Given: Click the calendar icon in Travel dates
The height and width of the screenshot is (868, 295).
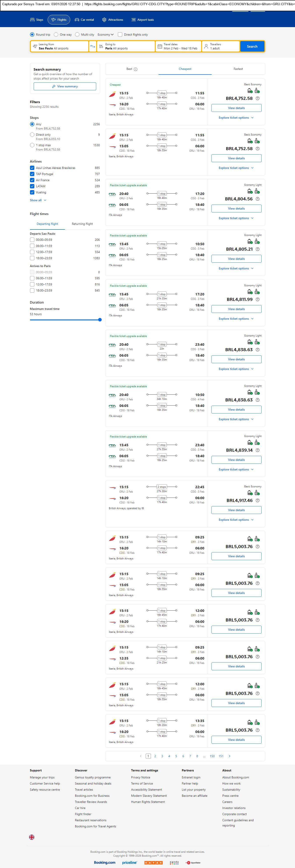Looking at the screenshot, I should coord(160,47).
